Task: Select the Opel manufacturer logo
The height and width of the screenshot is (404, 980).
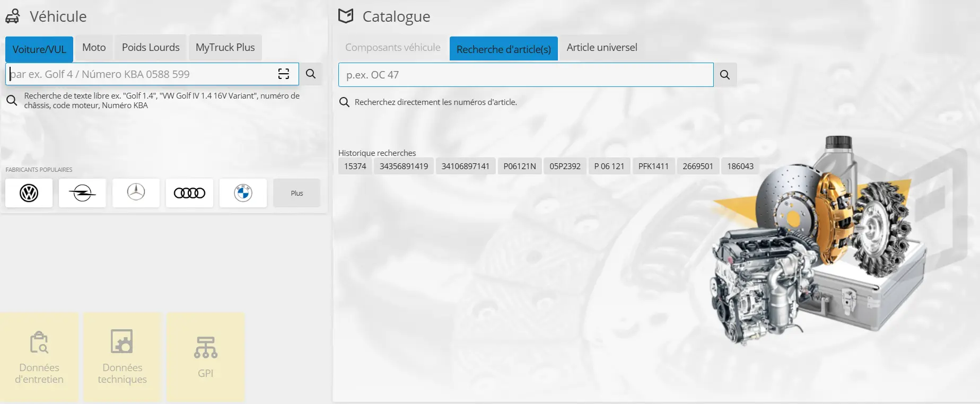Action: [82, 193]
